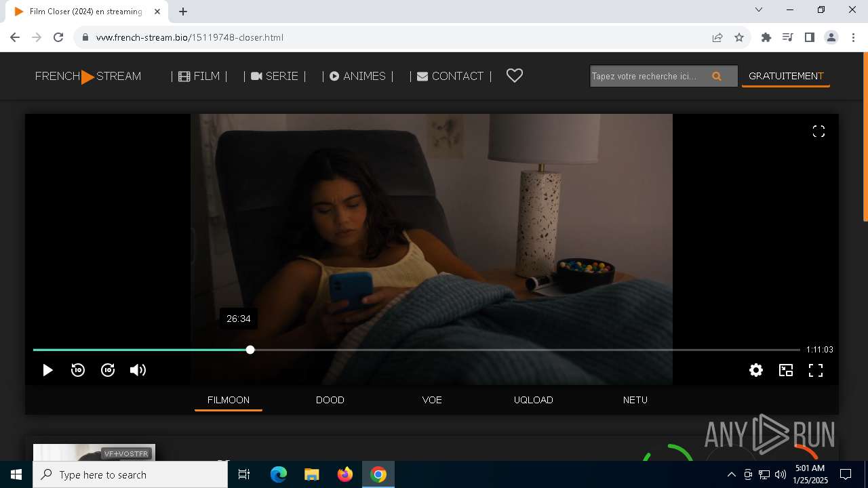The height and width of the screenshot is (488, 868).
Task: Open Chrome profile avatar
Action: [x=831, y=37]
